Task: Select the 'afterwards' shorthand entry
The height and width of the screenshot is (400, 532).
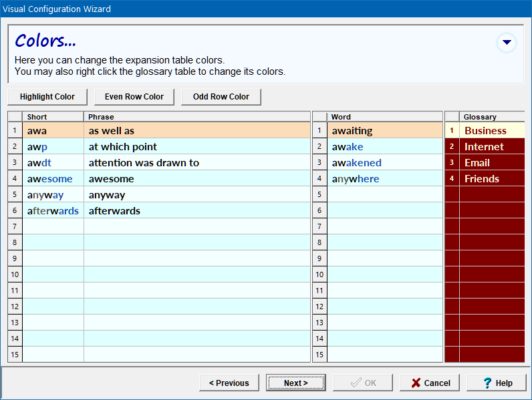Action: click(x=53, y=211)
